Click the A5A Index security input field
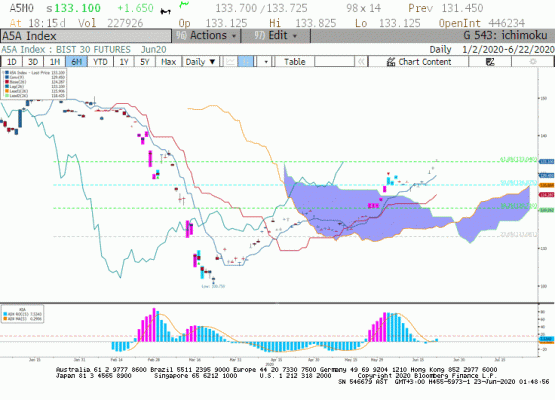 (x=86, y=36)
